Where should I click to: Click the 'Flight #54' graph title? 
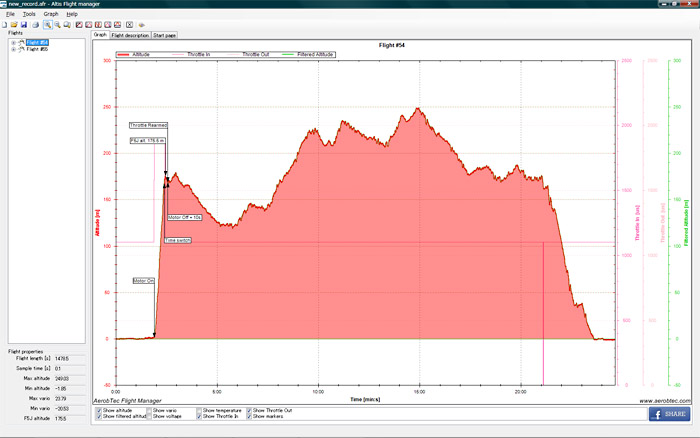pos(392,46)
